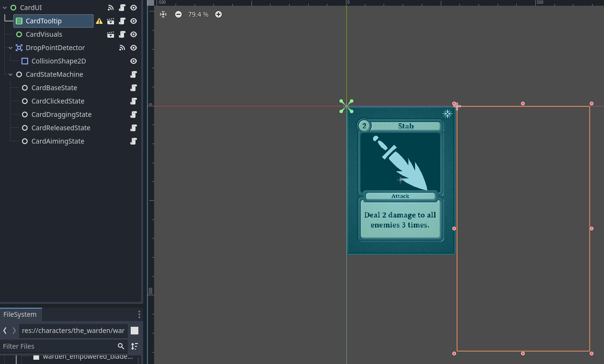
Task: Open the CardVisuals sub-scene icon
Action: 110,34
